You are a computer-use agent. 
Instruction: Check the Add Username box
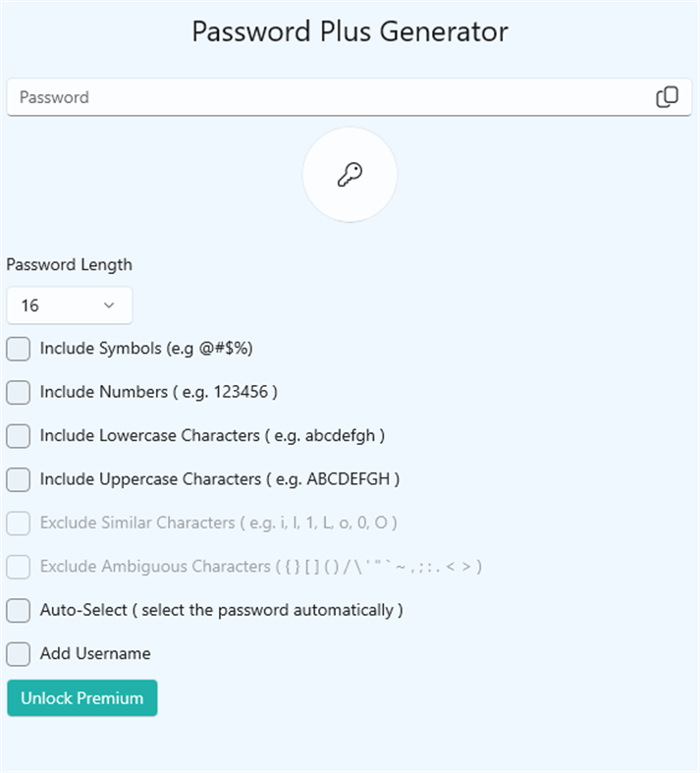[19, 653]
